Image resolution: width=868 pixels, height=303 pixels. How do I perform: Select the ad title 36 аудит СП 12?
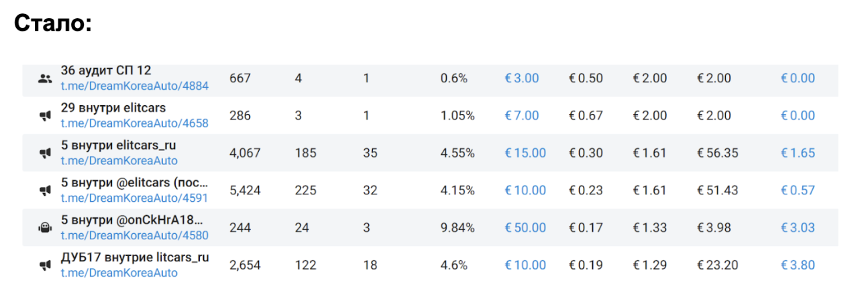click(x=106, y=70)
